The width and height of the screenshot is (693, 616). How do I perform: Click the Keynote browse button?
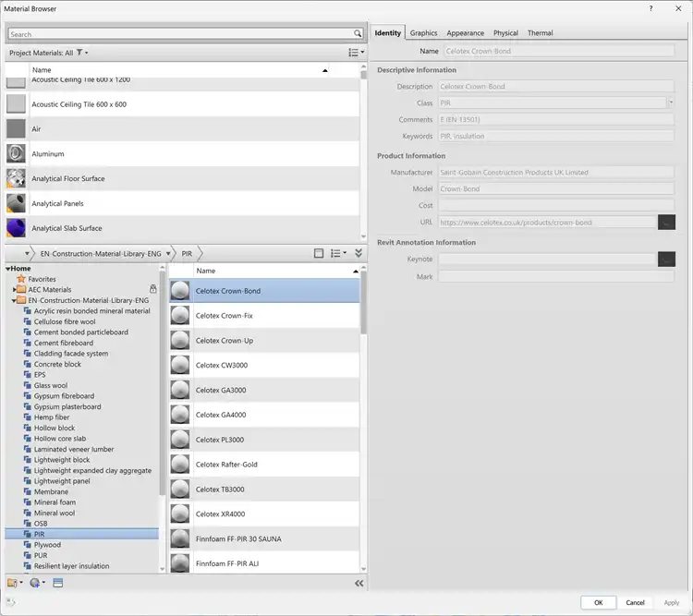pyautogui.click(x=666, y=259)
